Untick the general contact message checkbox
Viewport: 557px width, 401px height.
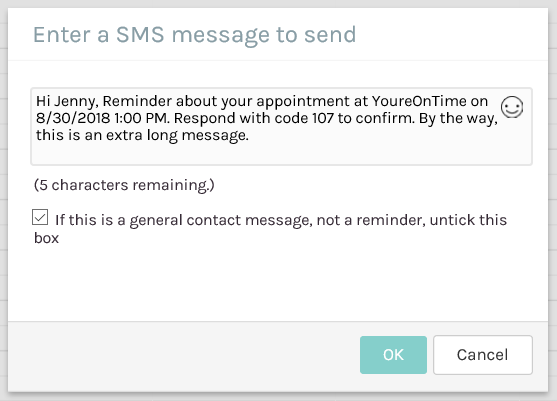click(40, 217)
